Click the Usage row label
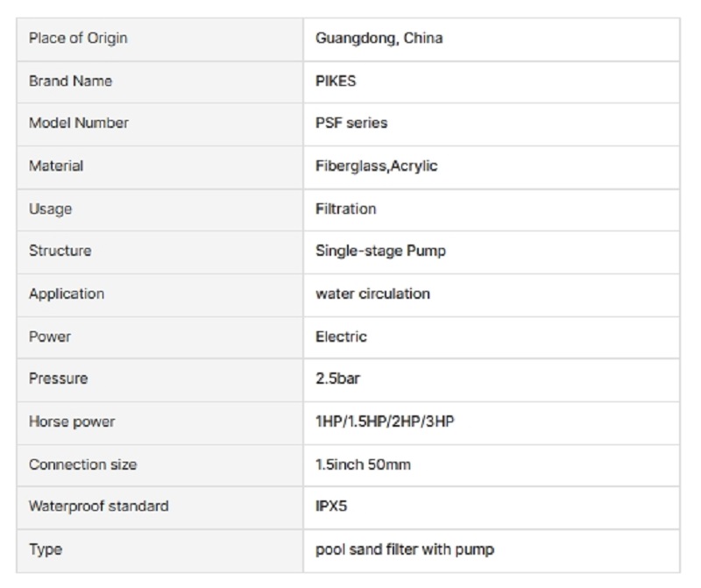Viewport: 701px width, 588px height. coord(50,209)
